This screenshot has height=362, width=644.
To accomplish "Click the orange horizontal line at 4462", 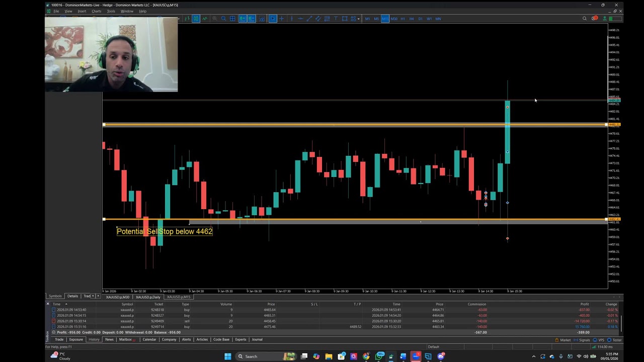I will tap(355, 219).
